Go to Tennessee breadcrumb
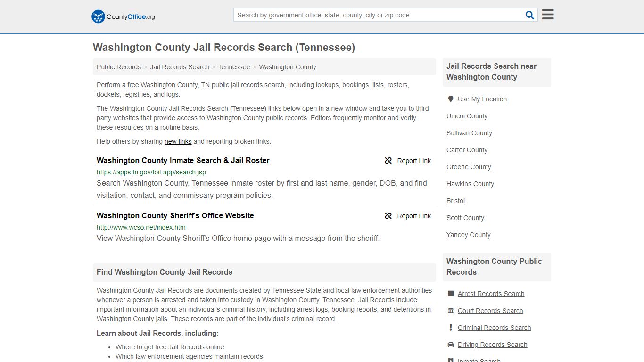This screenshot has width=644, height=362. click(x=234, y=67)
